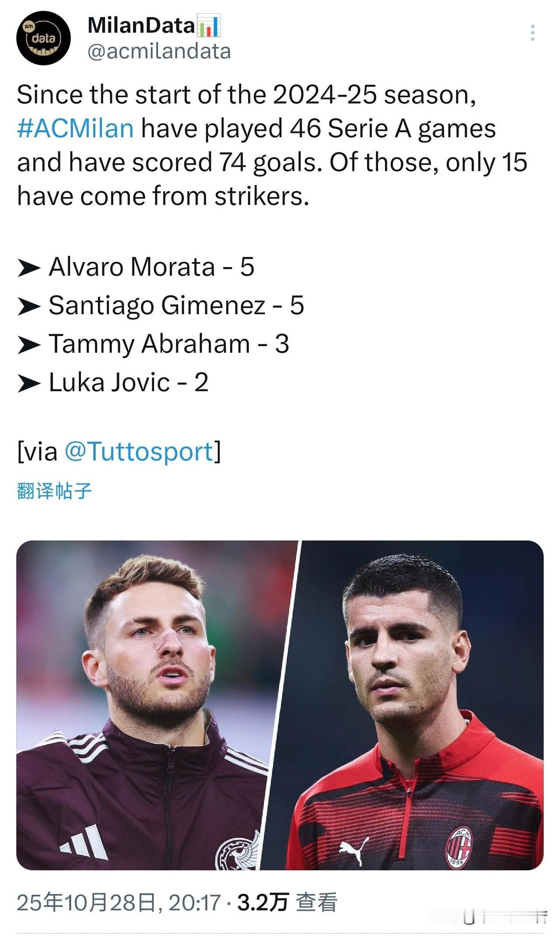Click the AC Milan crest on jersey
560x936 pixels.
click(x=458, y=847)
